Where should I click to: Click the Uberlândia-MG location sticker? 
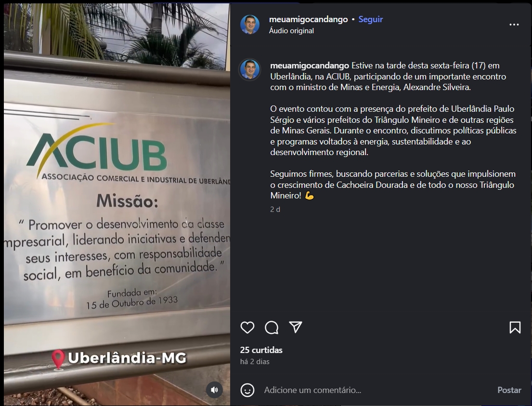tap(119, 358)
